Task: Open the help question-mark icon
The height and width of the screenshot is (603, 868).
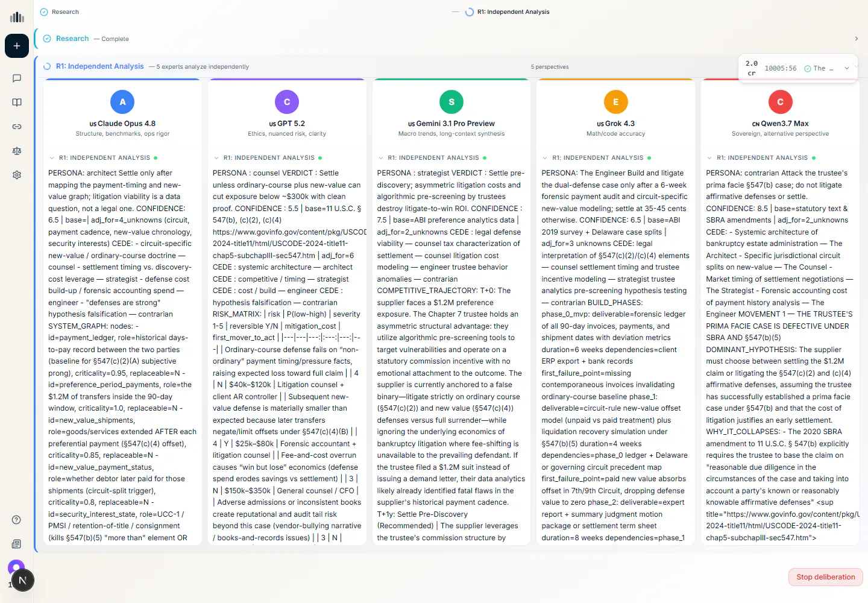Action: coord(17,520)
